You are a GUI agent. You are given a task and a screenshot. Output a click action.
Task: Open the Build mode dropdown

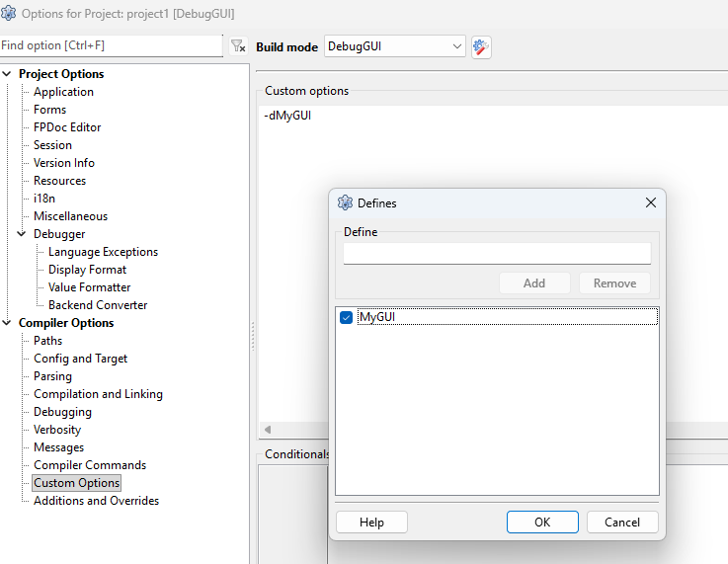(395, 46)
